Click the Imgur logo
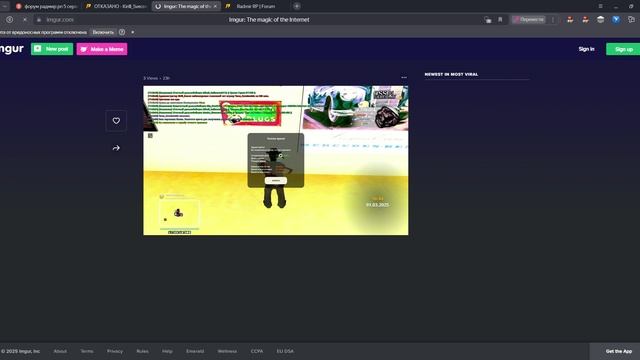The height and width of the screenshot is (360, 640). tap(12, 49)
